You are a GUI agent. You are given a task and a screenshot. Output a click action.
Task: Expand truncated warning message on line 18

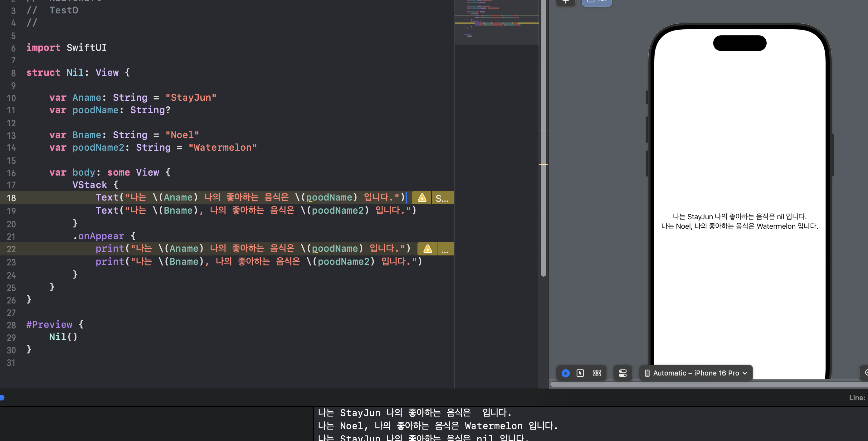click(x=442, y=198)
